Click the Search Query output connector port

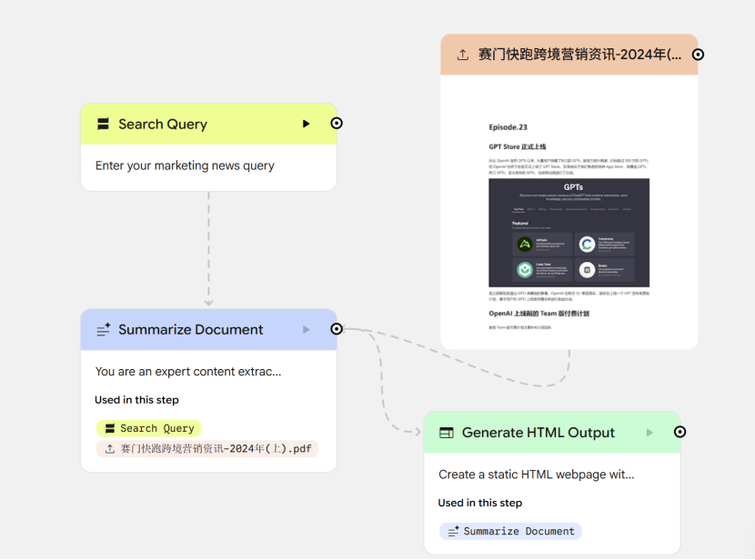tap(337, 123)
